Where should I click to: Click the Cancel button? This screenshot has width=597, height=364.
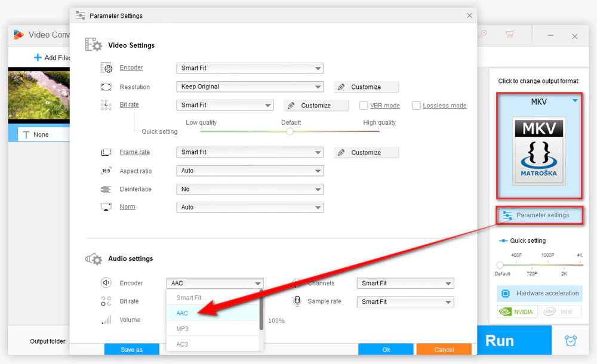pyautogui.click(x=444, y=349)
